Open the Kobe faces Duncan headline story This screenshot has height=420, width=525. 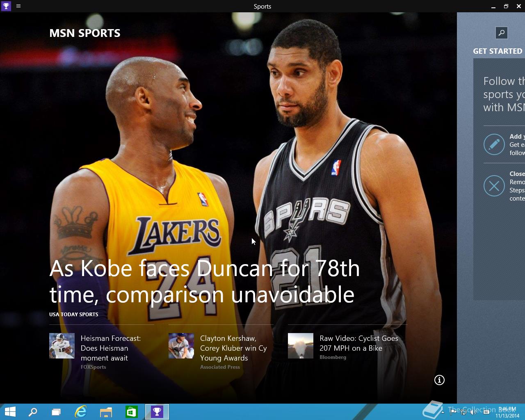(x=205, y=281)
